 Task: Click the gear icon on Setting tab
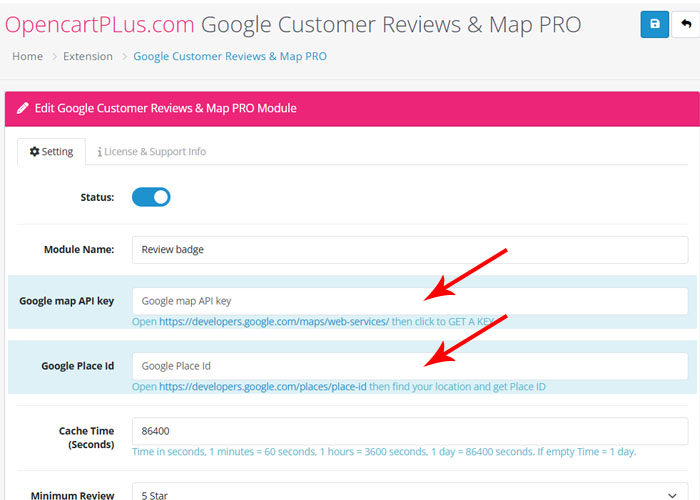pos(33,152)
